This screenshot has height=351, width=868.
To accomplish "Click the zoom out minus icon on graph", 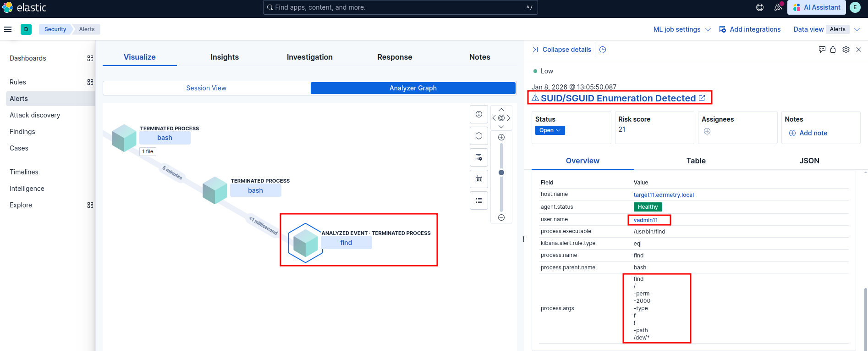I will [501, 217].
